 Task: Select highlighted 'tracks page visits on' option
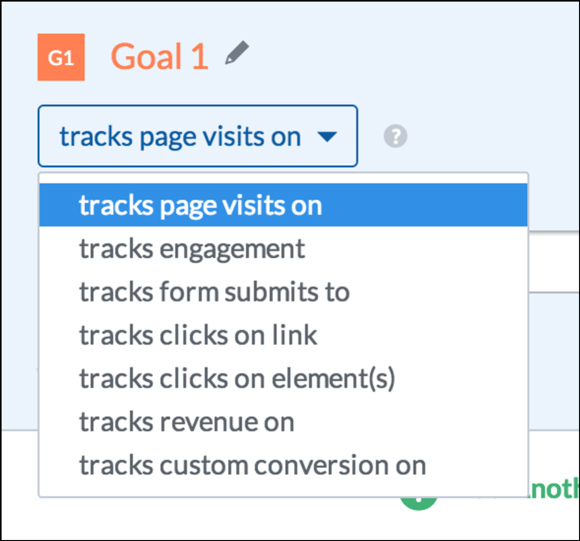[x=283, y=205]
